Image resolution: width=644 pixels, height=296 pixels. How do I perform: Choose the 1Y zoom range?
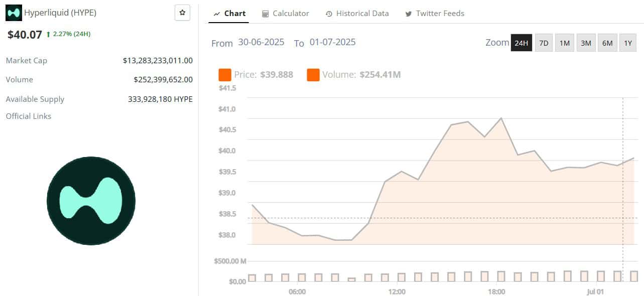click(x=628, y=43)
